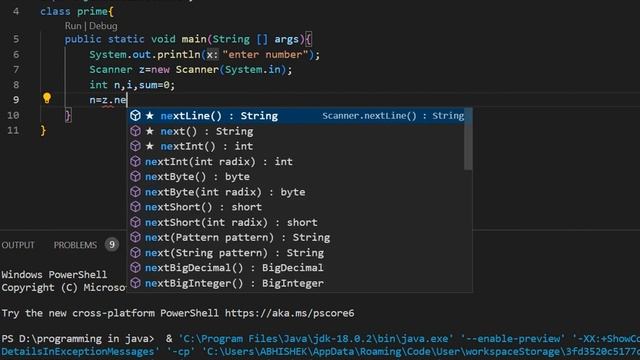Viewport: 640px width, 360px height.
Task: Click Scanner type on line 7
Action: tap(111, 70)
